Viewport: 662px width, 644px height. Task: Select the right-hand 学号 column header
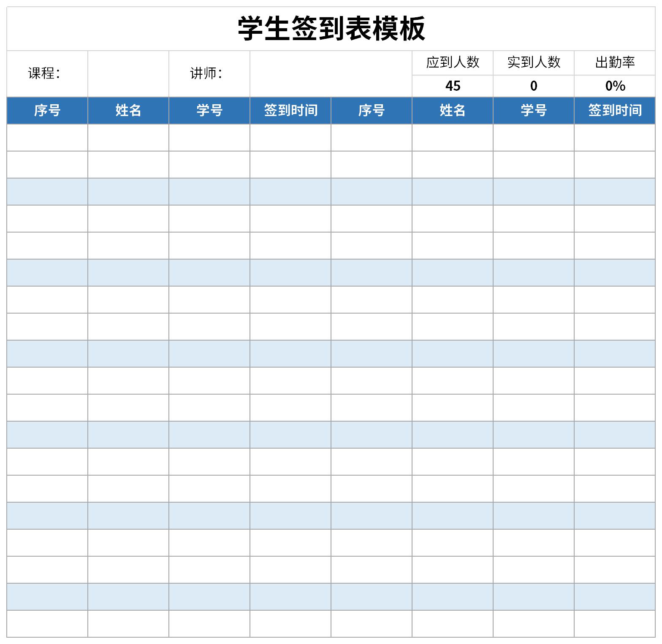coord(533,111)
